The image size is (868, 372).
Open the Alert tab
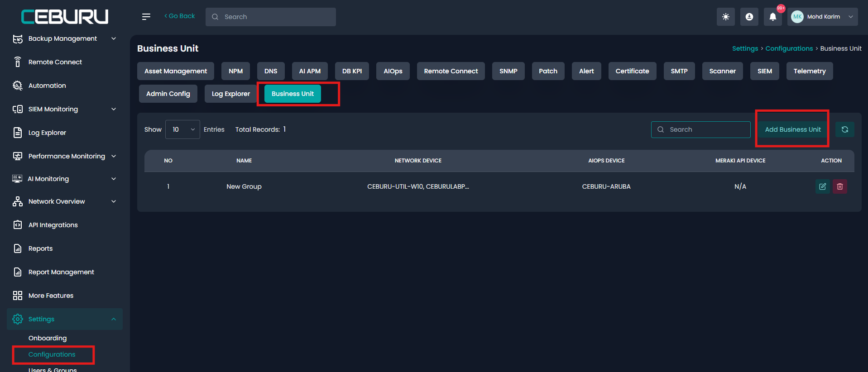click(586, 71)
